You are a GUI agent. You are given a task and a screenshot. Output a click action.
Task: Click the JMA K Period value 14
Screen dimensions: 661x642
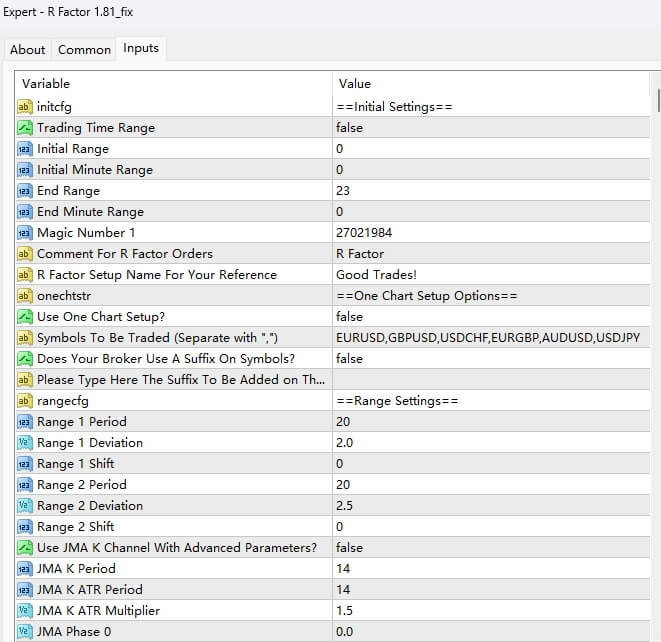[343, 569]
